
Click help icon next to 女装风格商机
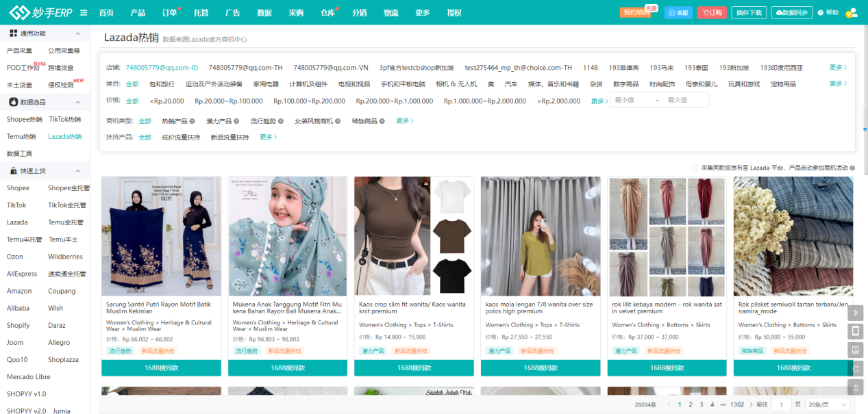337,121
